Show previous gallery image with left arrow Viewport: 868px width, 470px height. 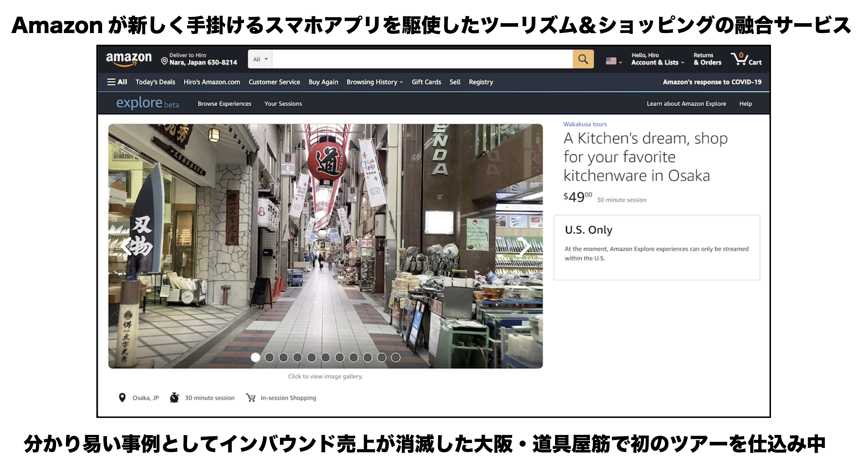126,247
